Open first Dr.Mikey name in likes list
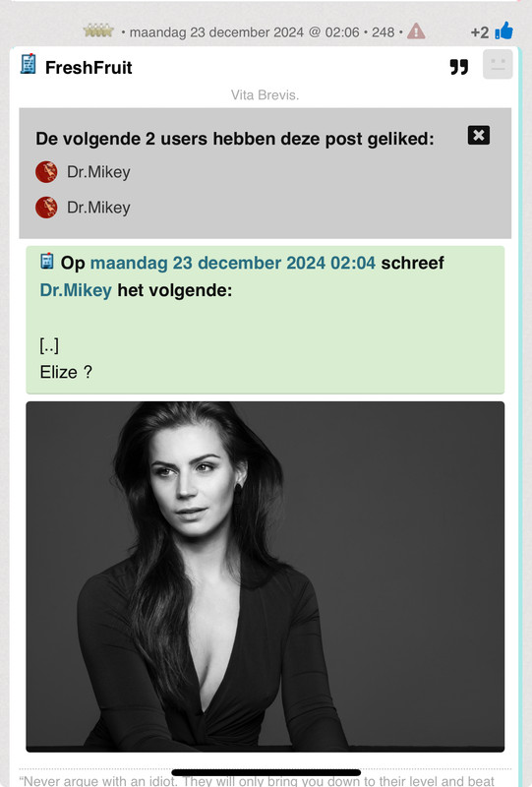The width and height of the screenshot is (532, 787). (98, 172)
